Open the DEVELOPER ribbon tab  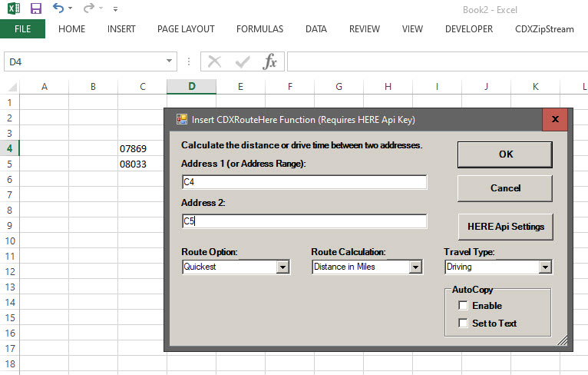point(469,29)
